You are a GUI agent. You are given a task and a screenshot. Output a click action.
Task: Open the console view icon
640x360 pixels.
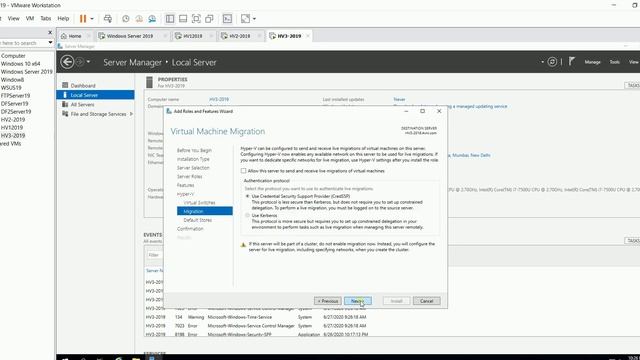pos(227,19)
